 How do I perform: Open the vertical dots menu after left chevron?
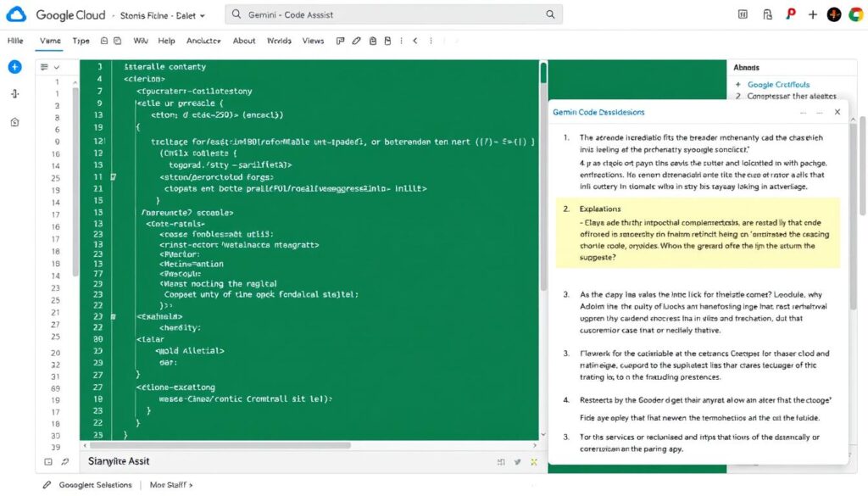point(431,41)
